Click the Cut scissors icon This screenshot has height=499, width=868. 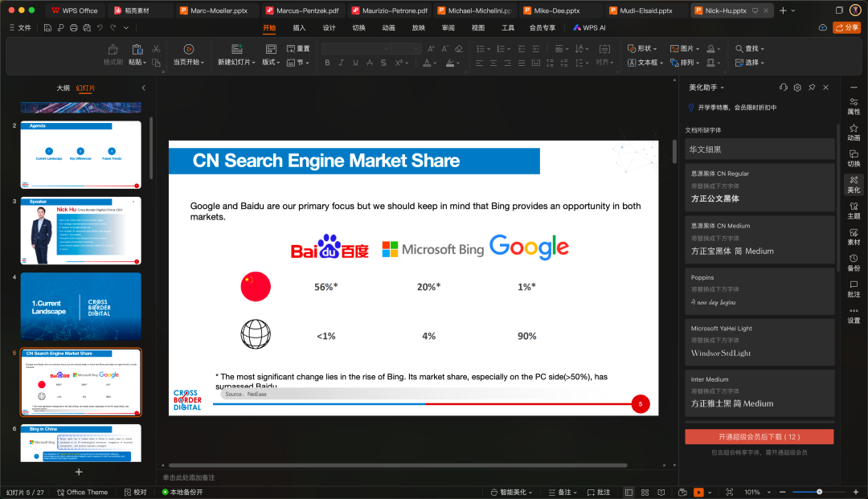(156, 49)
